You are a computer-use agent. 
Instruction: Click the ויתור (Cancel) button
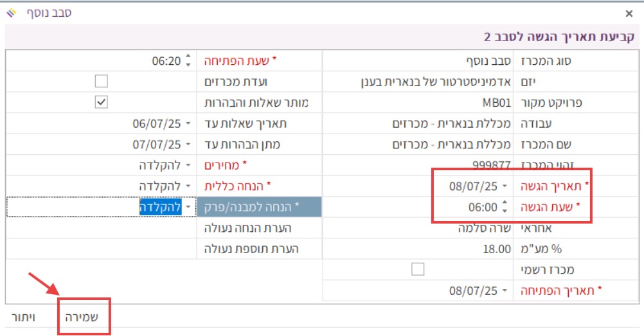24,316
